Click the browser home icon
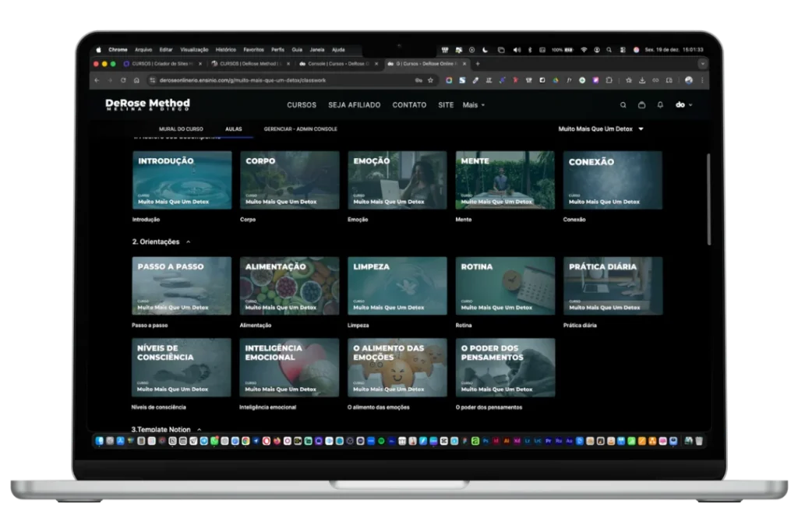Viewport: 798px width, 532px height. (x=136, y=80)
